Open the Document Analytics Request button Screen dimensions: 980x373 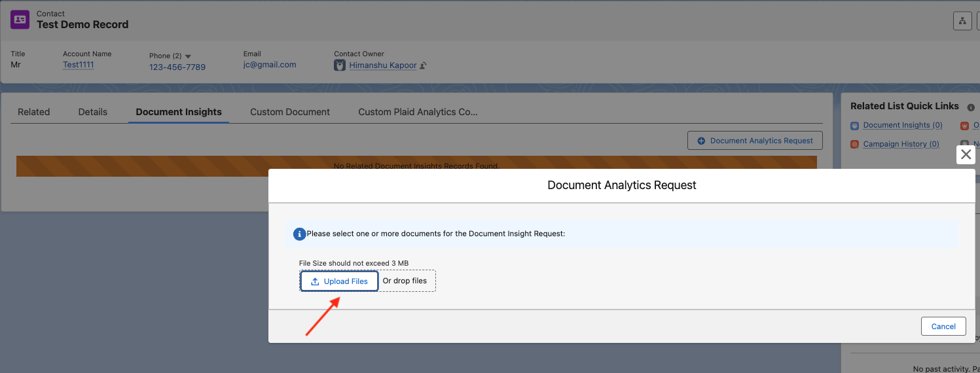[755, 141]
